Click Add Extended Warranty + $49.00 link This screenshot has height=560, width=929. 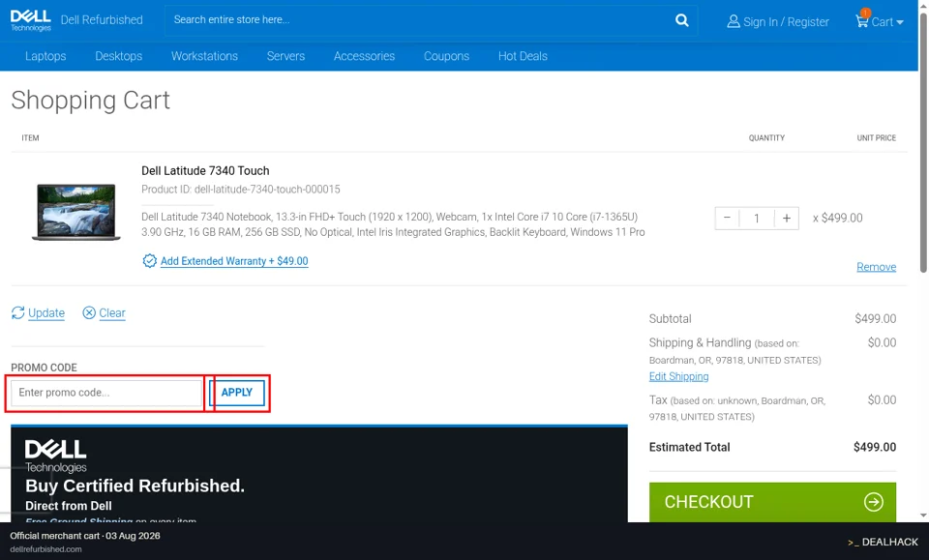234,261
